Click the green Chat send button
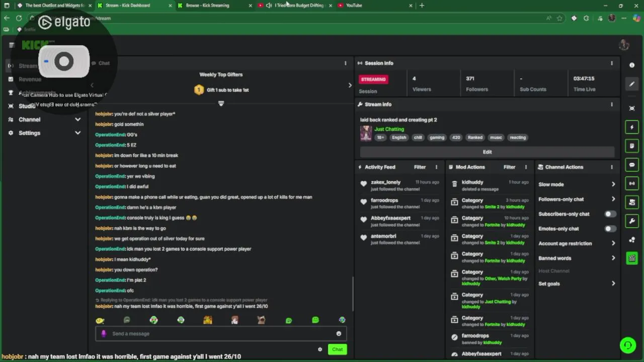This screenshot has height=362, width=644. 337,349
